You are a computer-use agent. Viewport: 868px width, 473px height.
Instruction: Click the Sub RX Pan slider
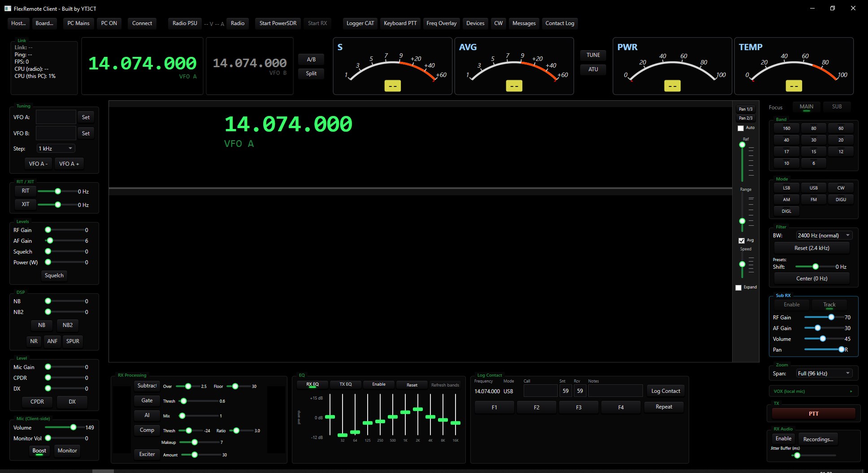point(824,349)
